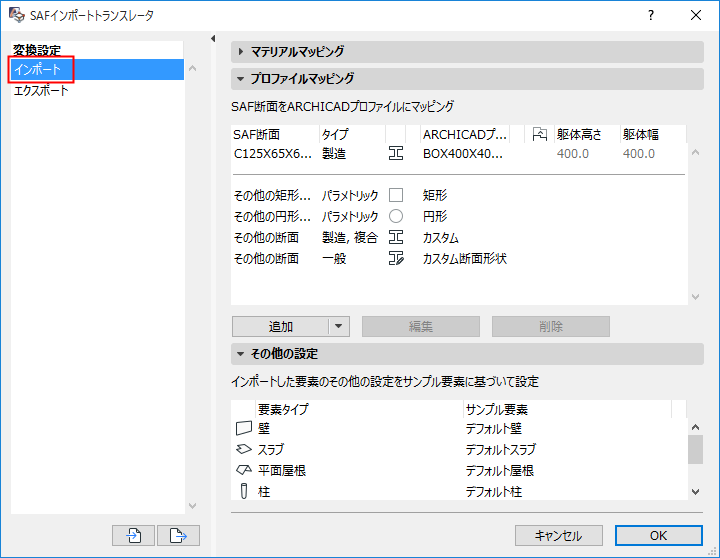Click the sample elements list scroll-down arrow

pos(695,492)
